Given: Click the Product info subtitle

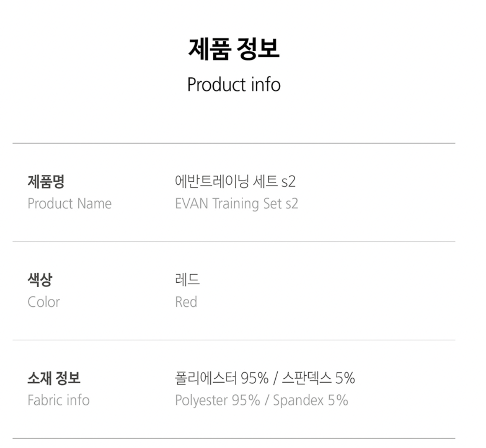Looking at the screenshot, I should click(x=234, y=84).
